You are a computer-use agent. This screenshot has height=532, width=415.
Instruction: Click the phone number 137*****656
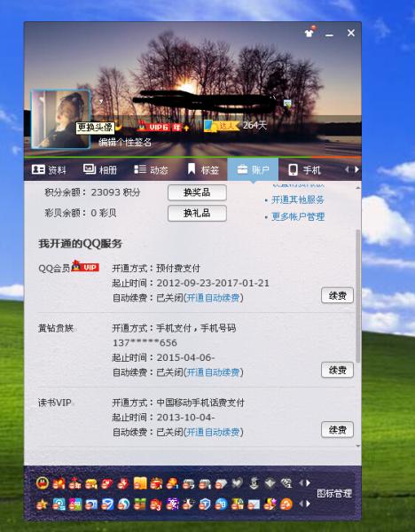(145, 342)
